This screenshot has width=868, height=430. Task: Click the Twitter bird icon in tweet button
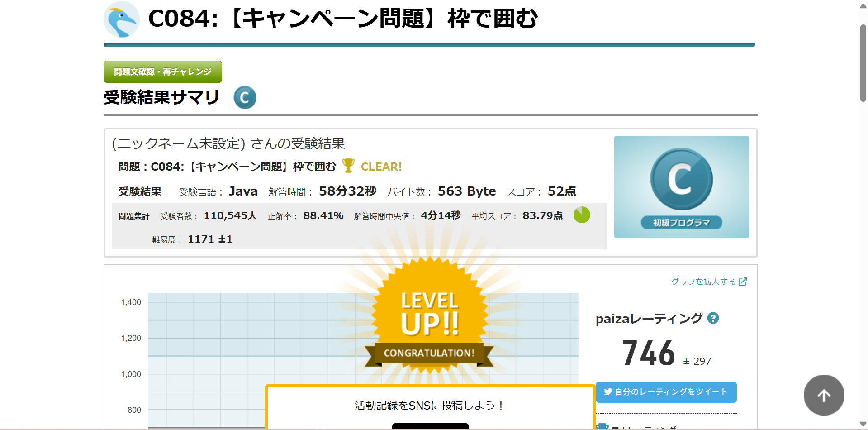pos(608,392)
